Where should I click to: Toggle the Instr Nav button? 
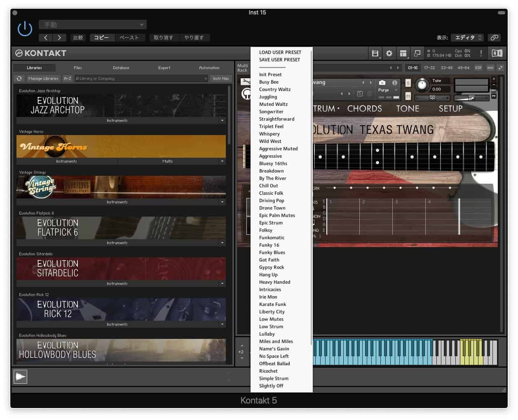221,78
